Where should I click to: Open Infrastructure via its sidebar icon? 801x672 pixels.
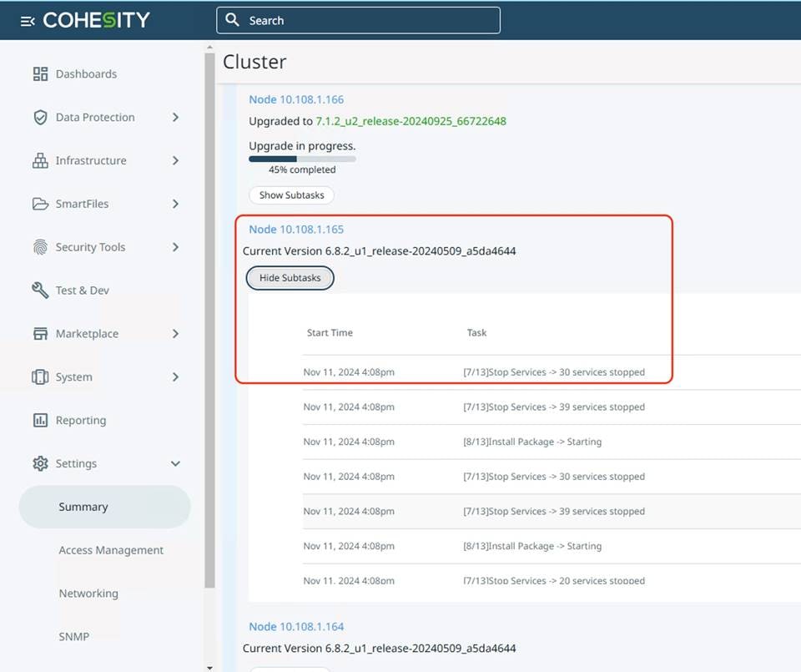pos(39,160)
